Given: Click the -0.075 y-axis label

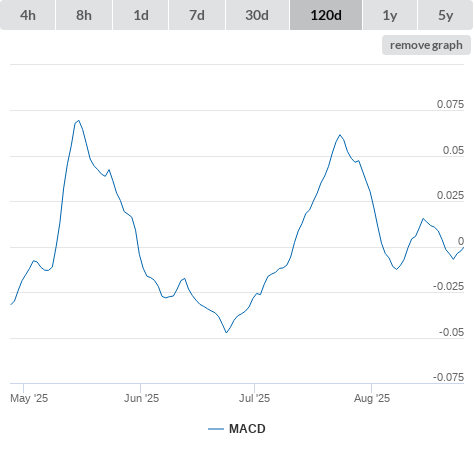Looking at the screenshot, I should (x=448, y=377).
